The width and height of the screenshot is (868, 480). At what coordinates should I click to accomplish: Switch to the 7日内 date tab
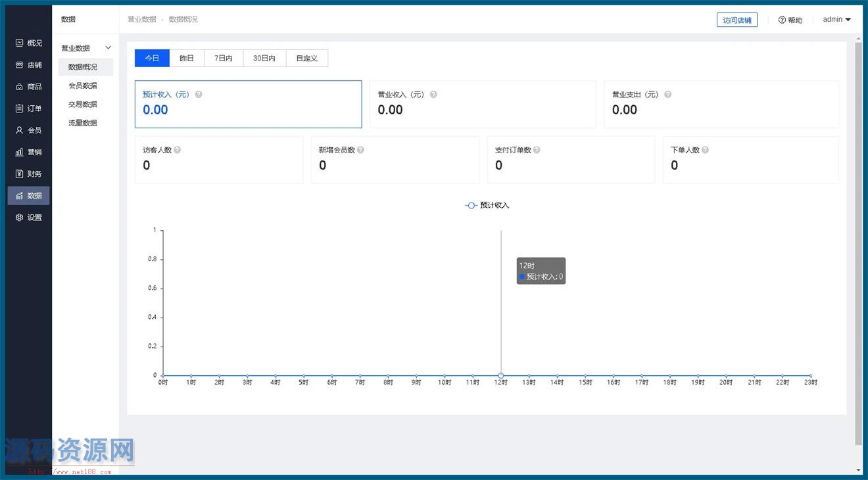[224, 58]
